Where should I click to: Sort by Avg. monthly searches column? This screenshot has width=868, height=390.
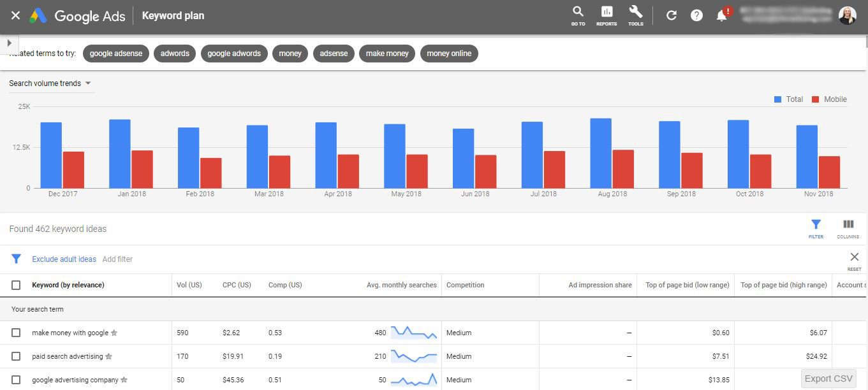pyautogui.click(x=402, y=285)
